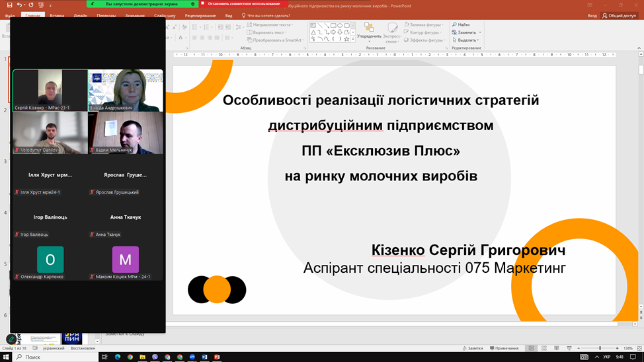
Task: Click Максим Коцюк purple M avatar
Action: pyautogui.click(x=125, y=260)
